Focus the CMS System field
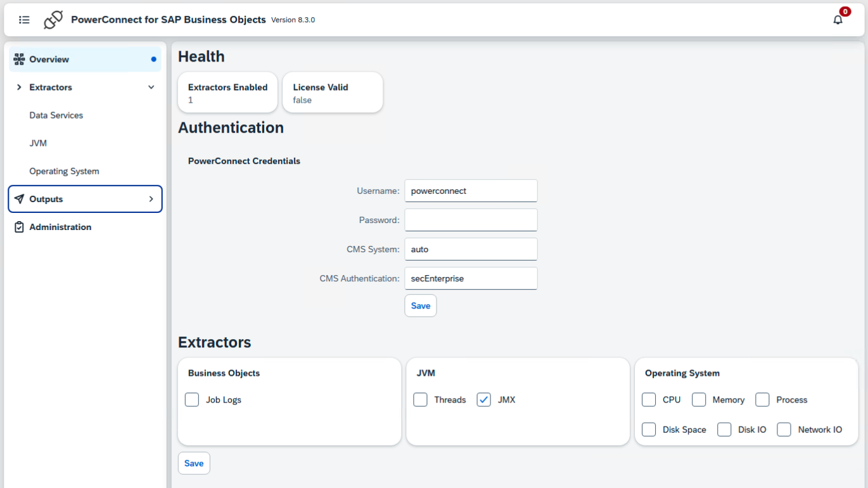 pos(471,249)
